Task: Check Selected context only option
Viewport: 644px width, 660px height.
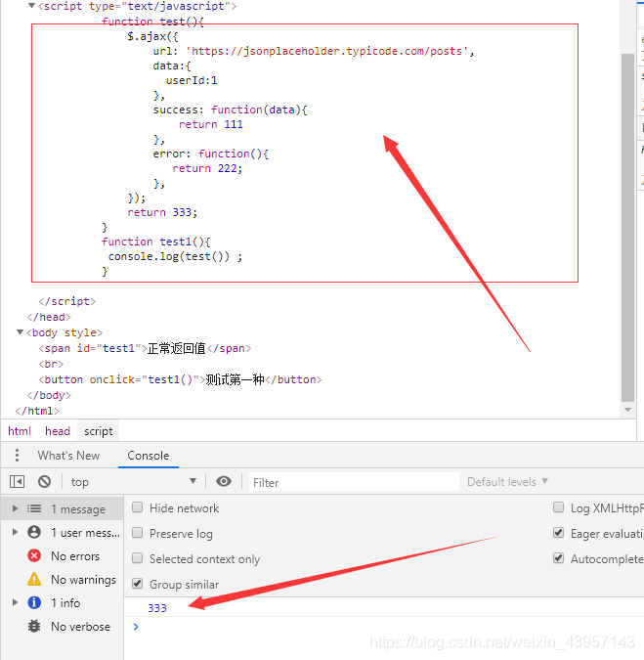Action: click(137, 558)
